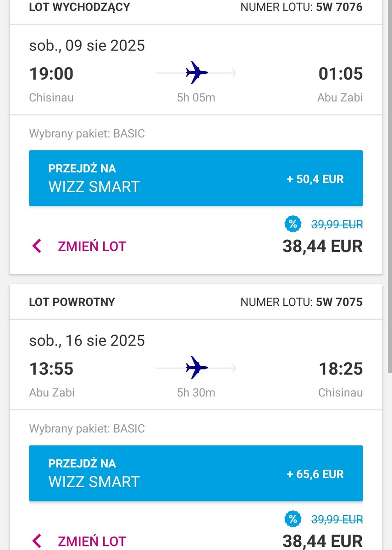The image size is (392, 550).
Task: Tap the outbound crossed-out 39,99 EUR price
Action: tap(337, 224)
